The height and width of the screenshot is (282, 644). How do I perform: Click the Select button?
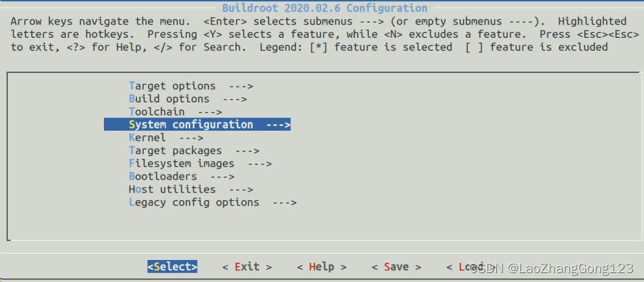[173, 266]
